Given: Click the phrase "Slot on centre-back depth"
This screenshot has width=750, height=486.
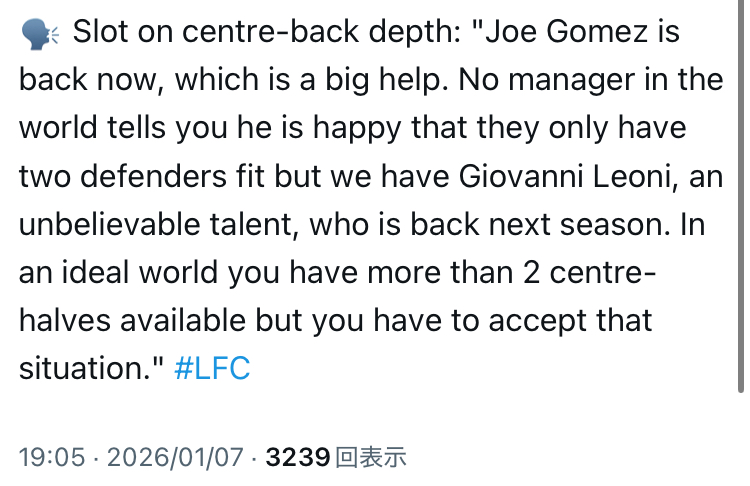Looking at the screenshot, I should pyautogui.click(x=262, y=33).
